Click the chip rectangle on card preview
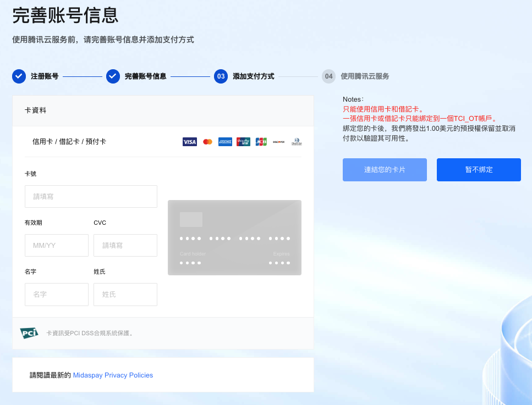This screenshot has width=532, height=405. point(191,220)
